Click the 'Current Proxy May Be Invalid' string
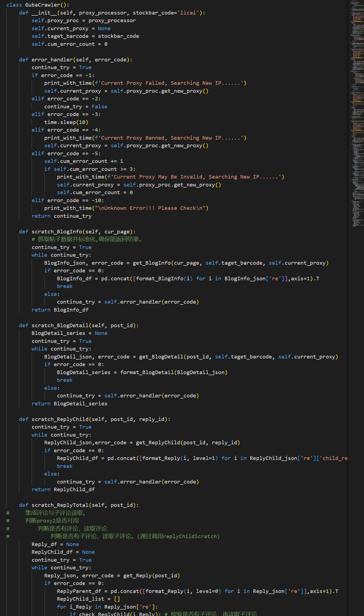The height and width of the screenshot is (616, 364). (x=196, y=177)
